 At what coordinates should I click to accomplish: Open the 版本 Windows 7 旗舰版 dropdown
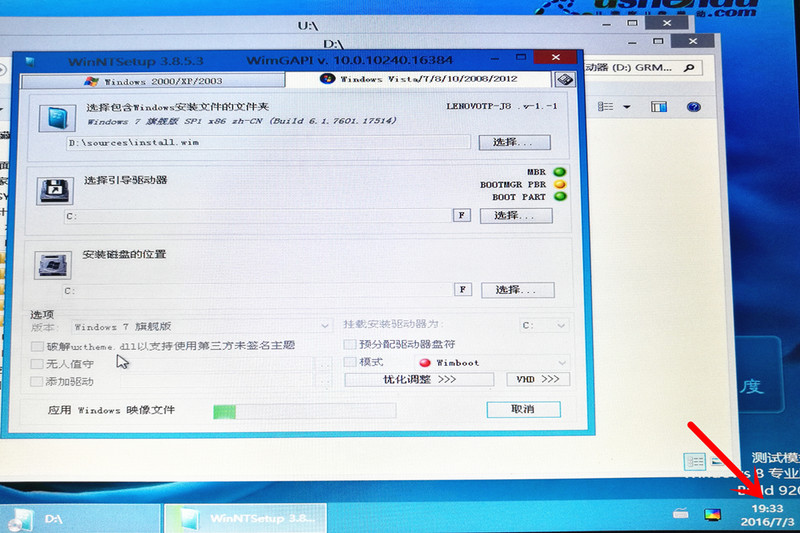[x=202, y=326]
